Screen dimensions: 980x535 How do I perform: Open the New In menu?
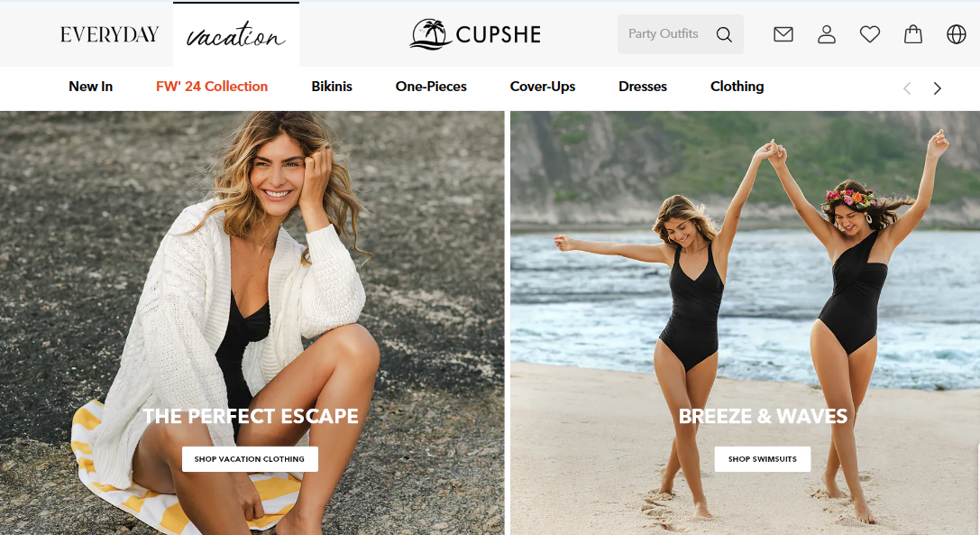(x=91, y=87)
